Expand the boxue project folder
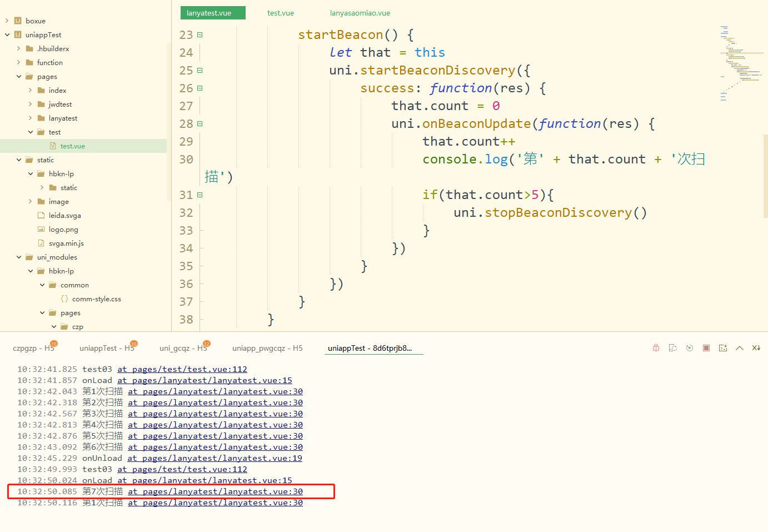This screenshot has width=768, height=532. [7, 21]
